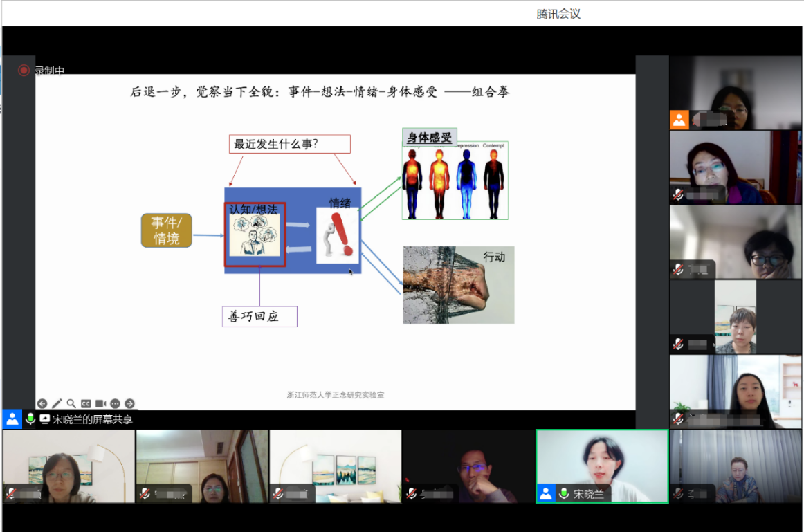Click the 认知/想法 label
804x532 pixels.
(253, 209)
